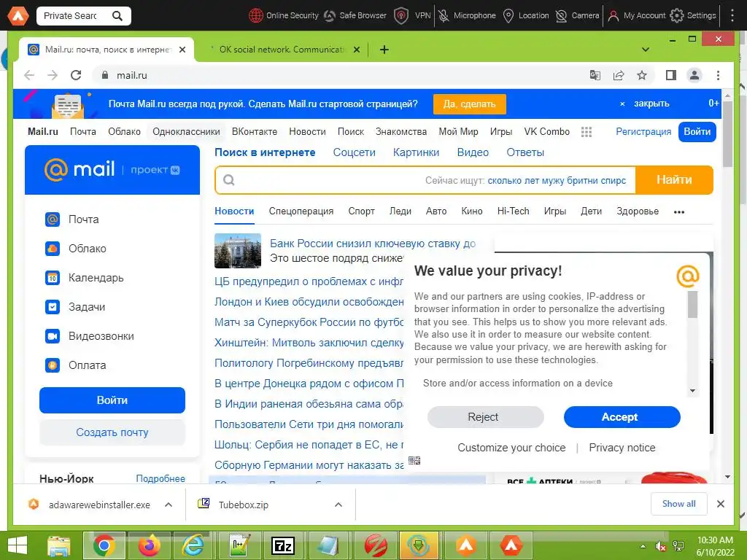Click the translate page icon
The width and height of the screenshot is (747, 560).
(x=595, y=75)
